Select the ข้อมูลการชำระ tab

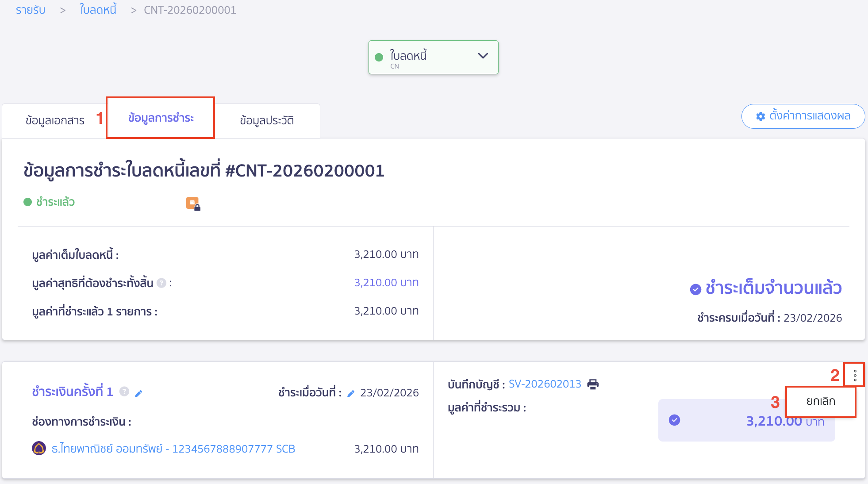[x=161, y=118]
